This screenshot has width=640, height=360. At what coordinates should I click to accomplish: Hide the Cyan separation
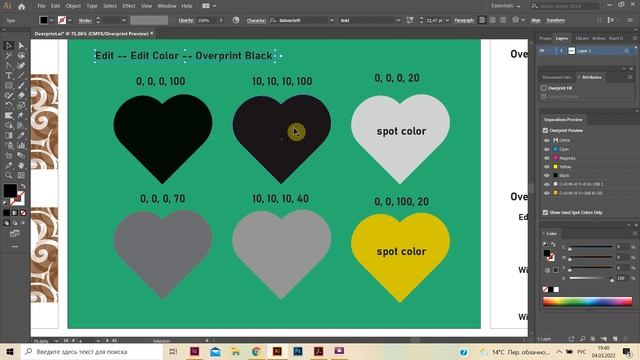tap(547, 149)
